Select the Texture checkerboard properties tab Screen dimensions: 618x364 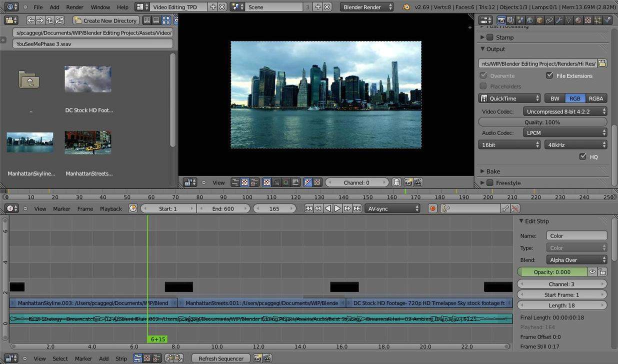(588, 20)
